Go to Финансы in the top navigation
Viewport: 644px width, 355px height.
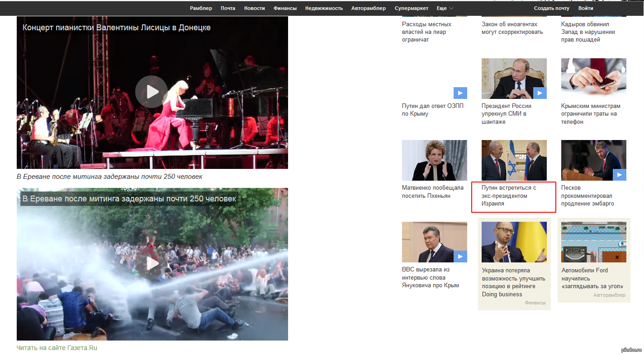click(x=285, y=8)
